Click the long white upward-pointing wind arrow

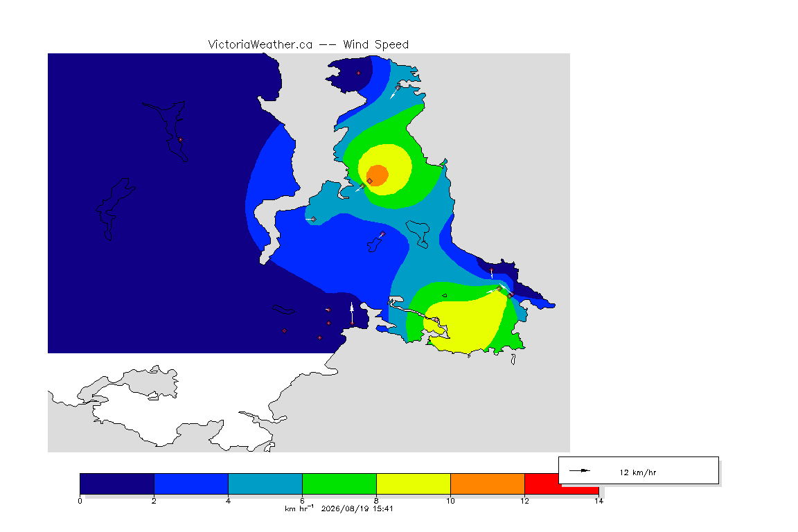352,312
